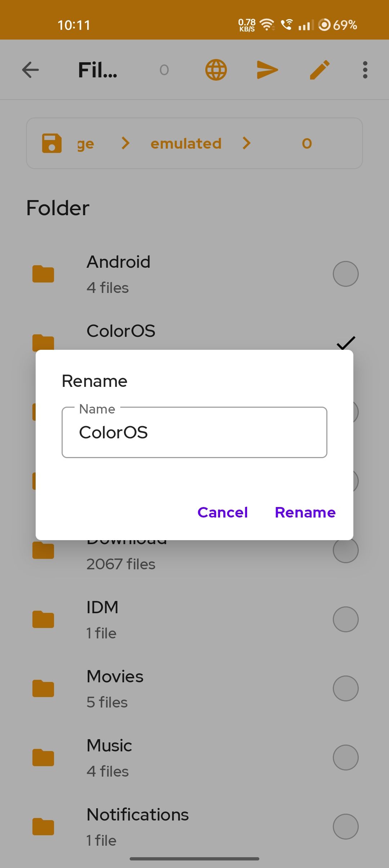Select the Music folder radio circle
The image size is (389, 868).
pos(345,758)
